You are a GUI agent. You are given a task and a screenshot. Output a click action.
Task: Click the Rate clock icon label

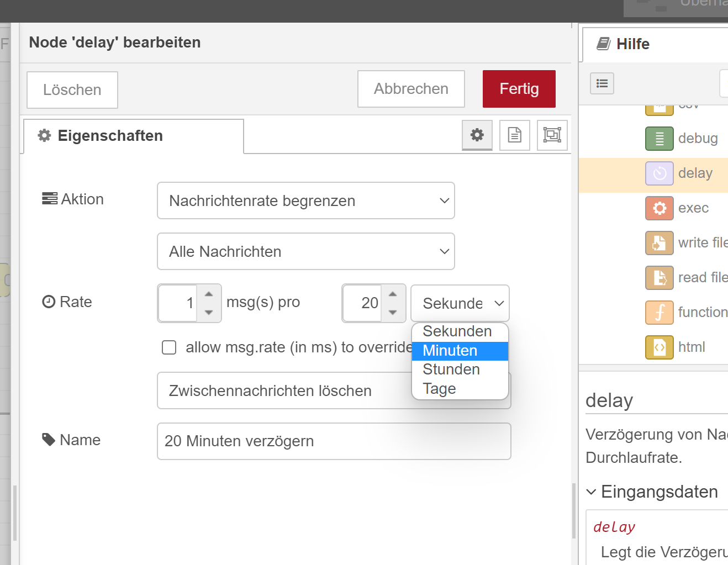pos(49,302)
